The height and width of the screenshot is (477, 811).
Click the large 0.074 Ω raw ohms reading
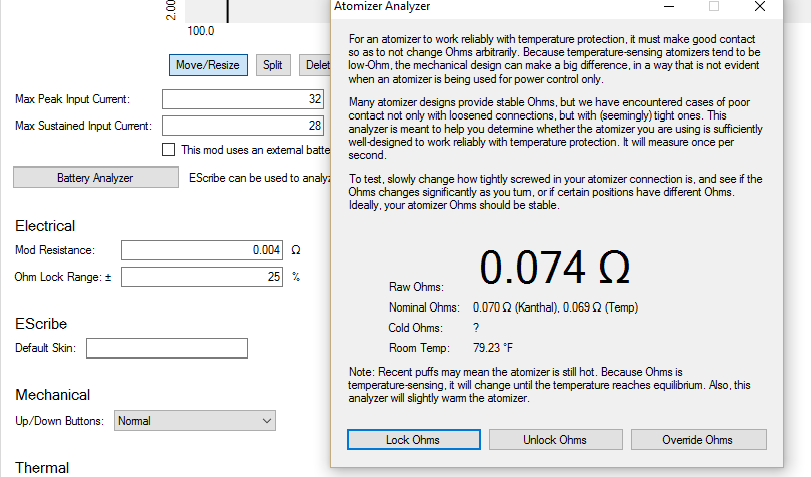click(x=554, y=268)
